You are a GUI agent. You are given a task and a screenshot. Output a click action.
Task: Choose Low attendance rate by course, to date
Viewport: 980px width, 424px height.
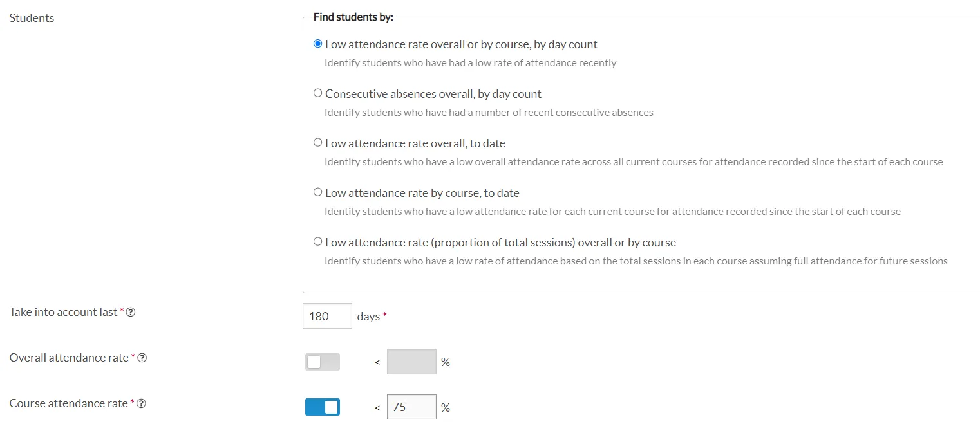pyautogui.click(x=317, y=192)
